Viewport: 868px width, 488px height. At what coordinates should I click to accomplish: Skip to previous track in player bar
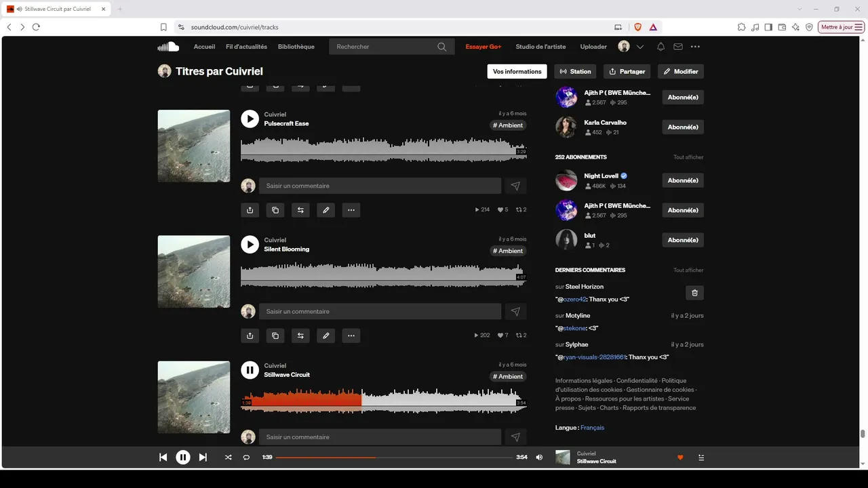[x=163, y=457]
